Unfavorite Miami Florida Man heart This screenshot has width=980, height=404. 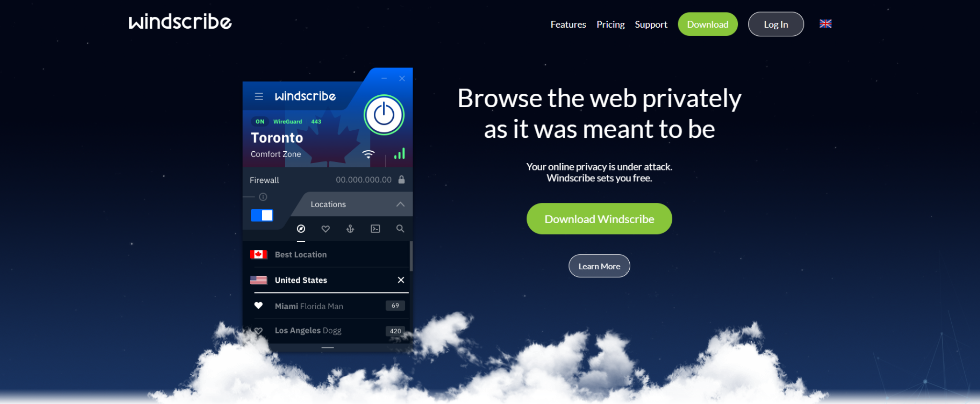coord(258,305)
